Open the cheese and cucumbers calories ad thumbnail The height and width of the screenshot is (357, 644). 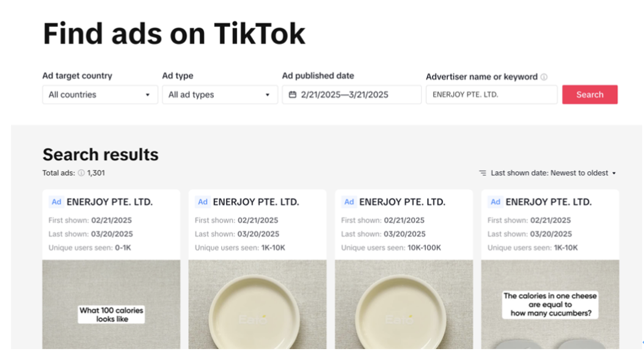[550, 304]
